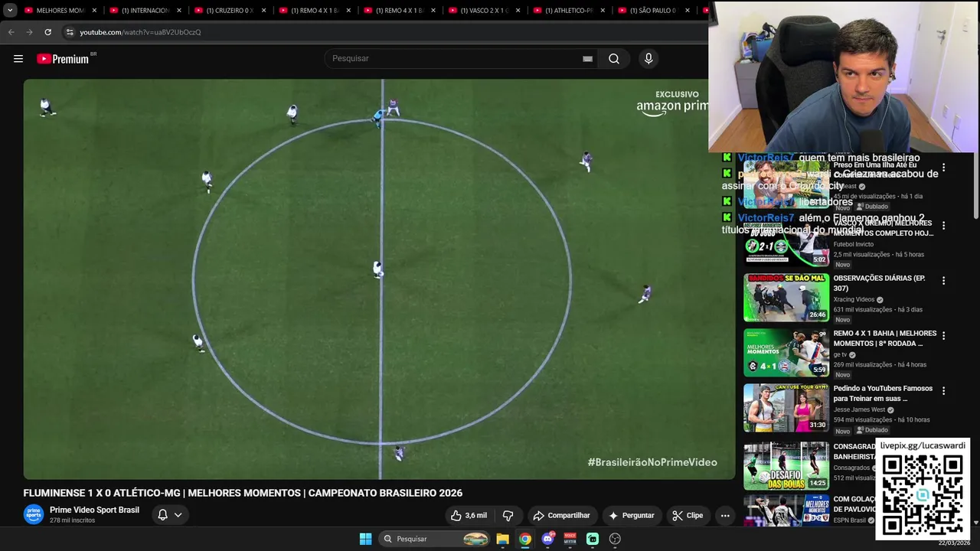Open options menu for OBSERVAÇÕES DIÁRIAS video
Image resolution: width=980 pixels, height=551 pixels.
click(x=943, y=281)
